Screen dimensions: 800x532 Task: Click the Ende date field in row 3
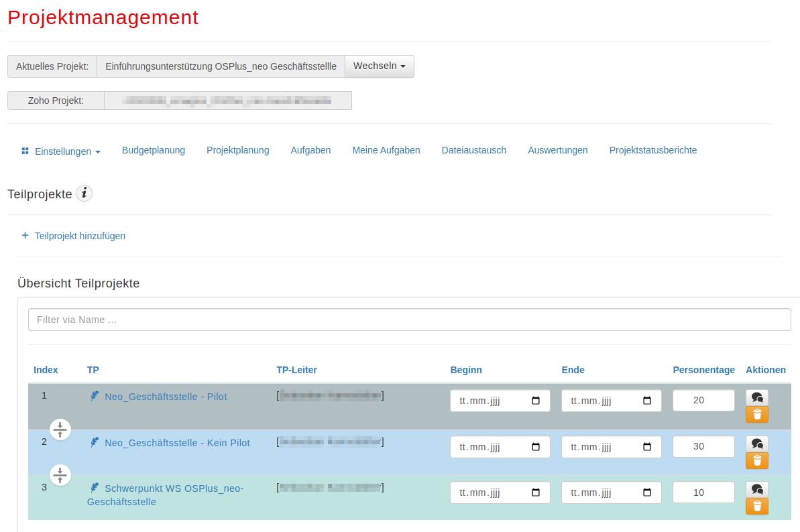(x=611, y=492)
